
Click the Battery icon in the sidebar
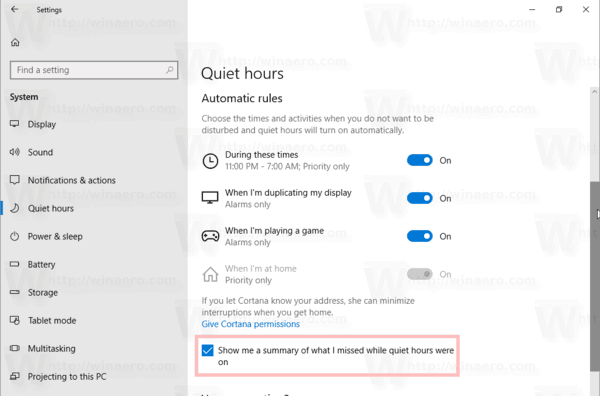(x=15, y=264)
